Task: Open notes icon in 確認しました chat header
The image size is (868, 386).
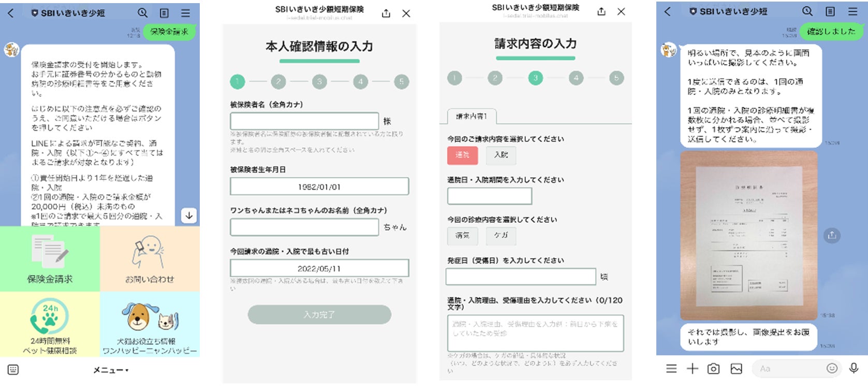Action: coord(830,11)
